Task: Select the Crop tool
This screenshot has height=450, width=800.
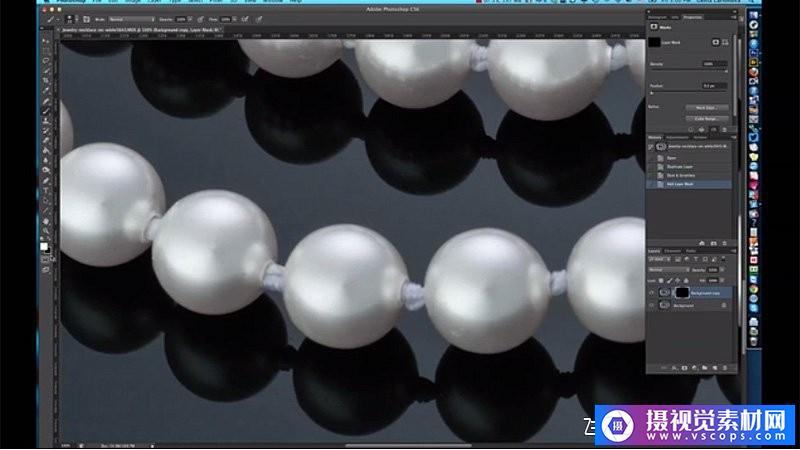Action: (x=46, y=81)
